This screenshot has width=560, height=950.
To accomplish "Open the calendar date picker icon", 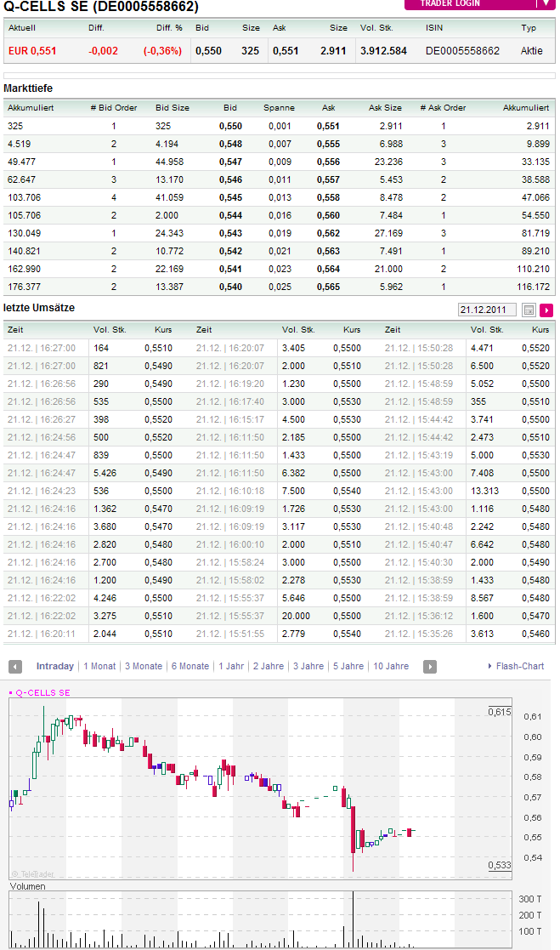I will pos(529,310).
